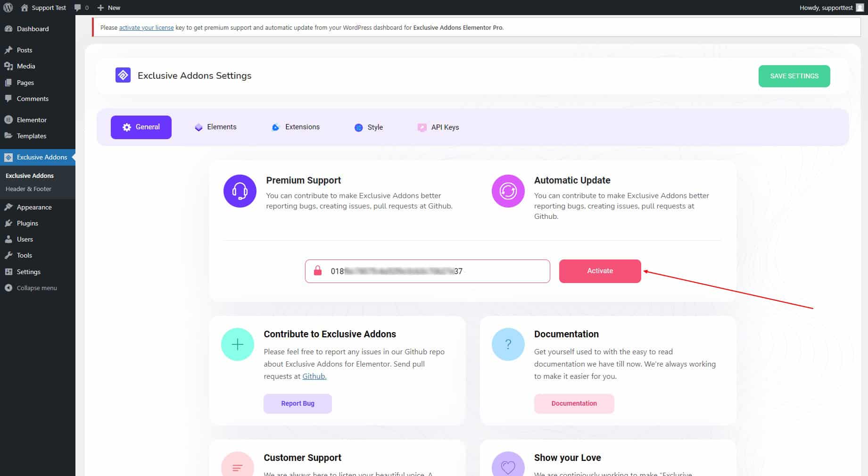Switch to the Extensions tab

[x=296, y=127]
